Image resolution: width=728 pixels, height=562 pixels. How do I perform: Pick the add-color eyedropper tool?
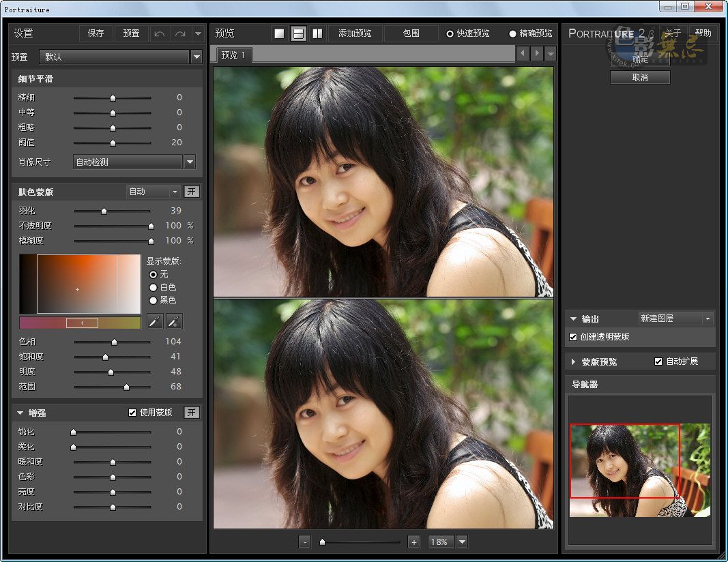(175, 321)
